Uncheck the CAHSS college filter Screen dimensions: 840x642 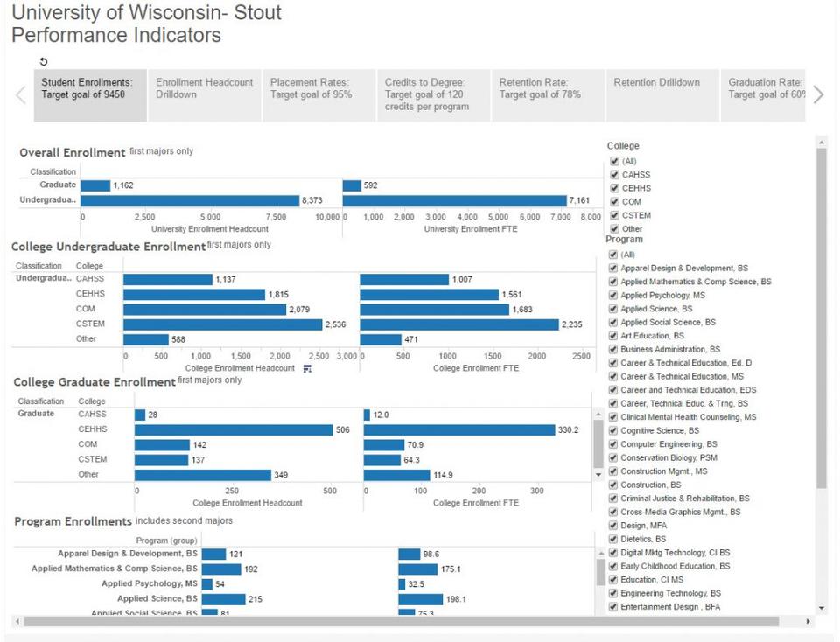[x=614, y=175]
